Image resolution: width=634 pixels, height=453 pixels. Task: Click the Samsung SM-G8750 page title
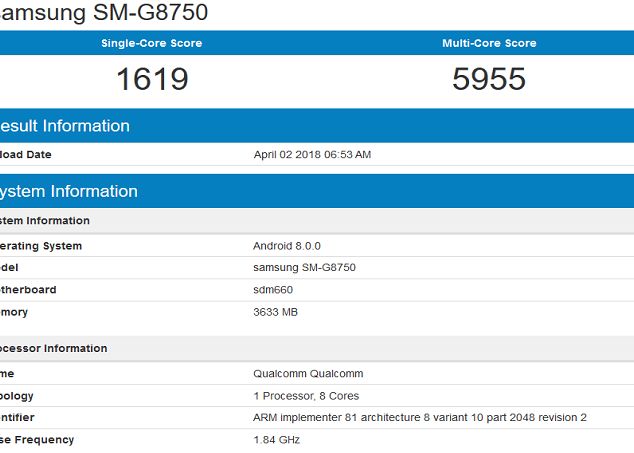[104, 13]
